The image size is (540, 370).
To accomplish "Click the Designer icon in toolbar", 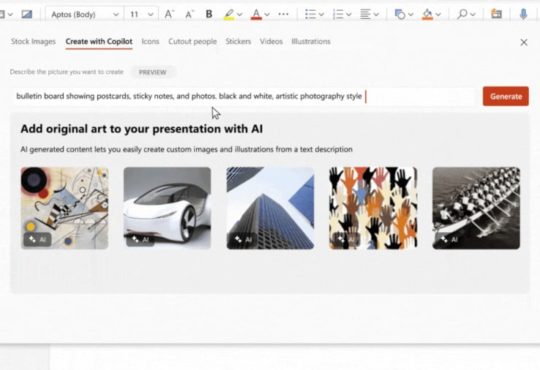I will click(496, 14).
